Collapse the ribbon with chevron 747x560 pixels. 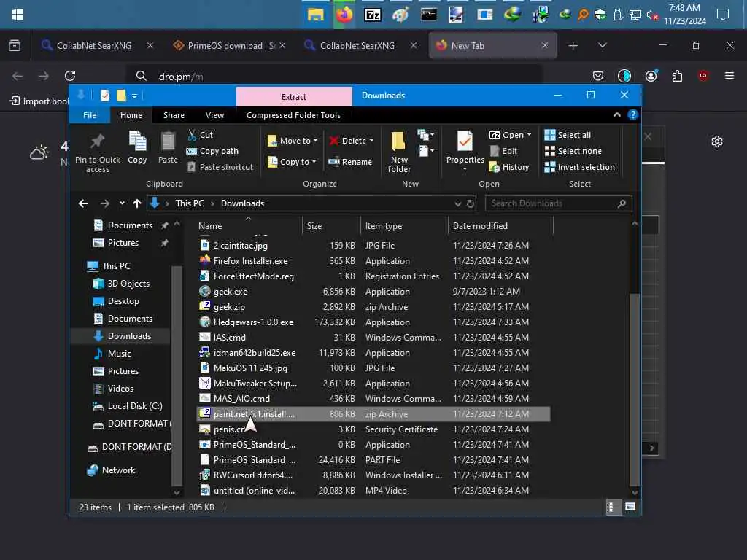tap(617, 114)
